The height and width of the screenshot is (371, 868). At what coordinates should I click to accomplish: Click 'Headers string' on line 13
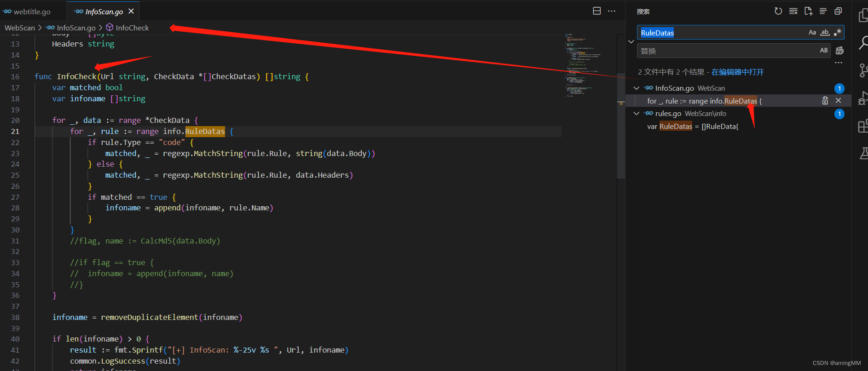click(83, 44)
